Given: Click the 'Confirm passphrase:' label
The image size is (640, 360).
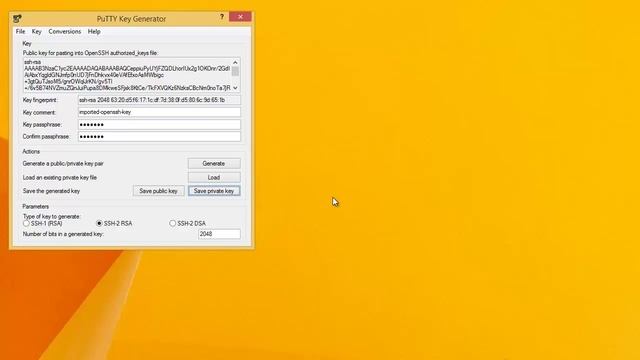Looking at the screenshot, I should pyautogui.click(x=46, y=137).
